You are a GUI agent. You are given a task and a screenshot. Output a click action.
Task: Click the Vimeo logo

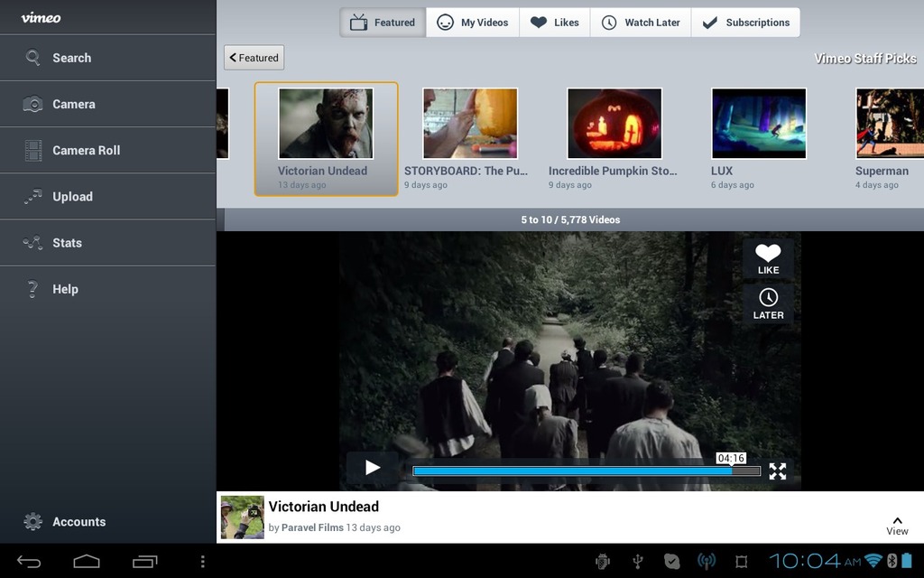(41, 18)
